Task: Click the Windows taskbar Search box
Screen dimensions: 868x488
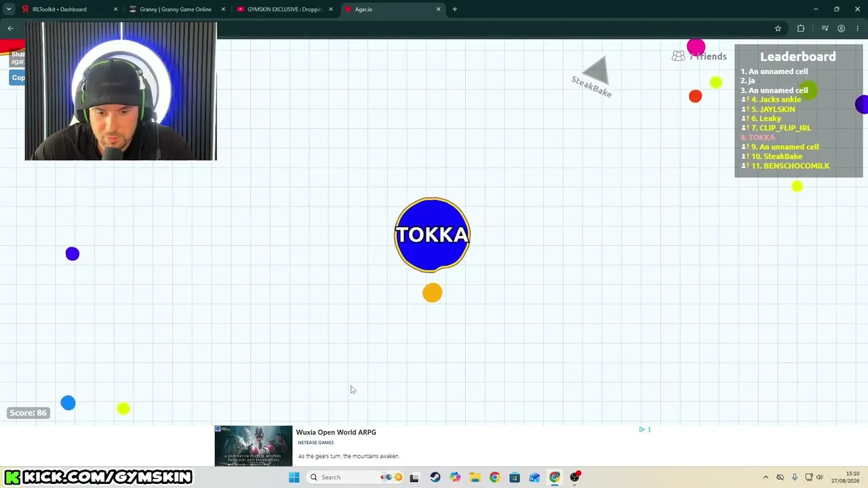Action: pos(355,477)
